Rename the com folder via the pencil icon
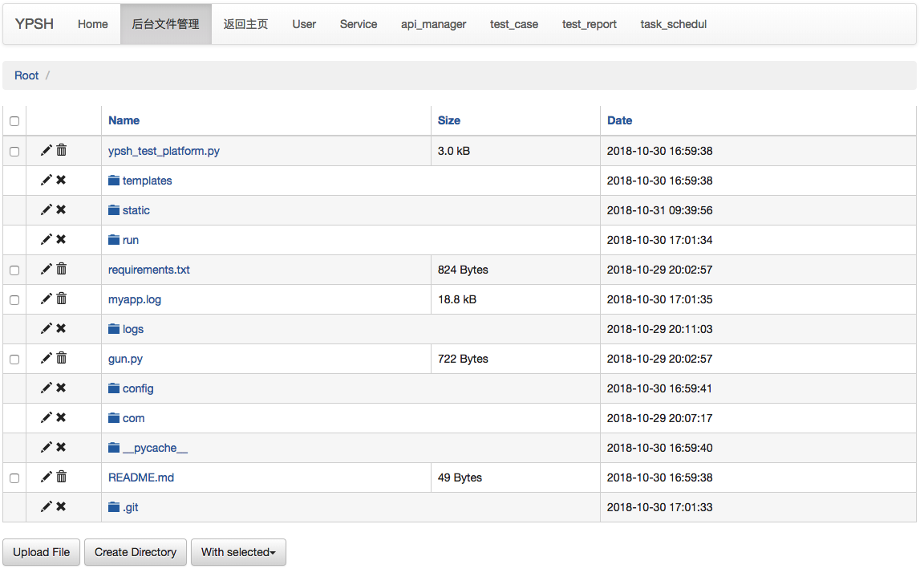The width and height of the screenshot is (924, 577). pyautogui.click(x=46, y=417)
